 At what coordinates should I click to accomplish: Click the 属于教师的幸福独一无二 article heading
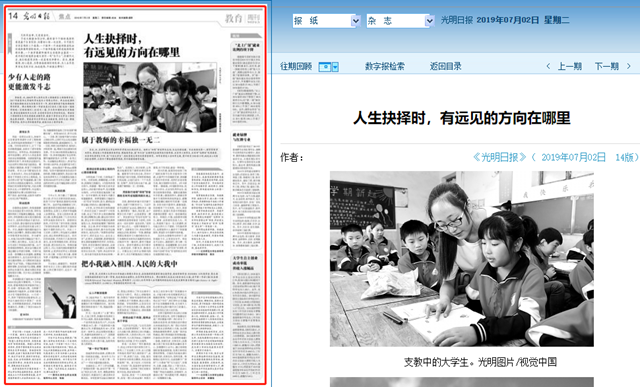click(121, 140)
